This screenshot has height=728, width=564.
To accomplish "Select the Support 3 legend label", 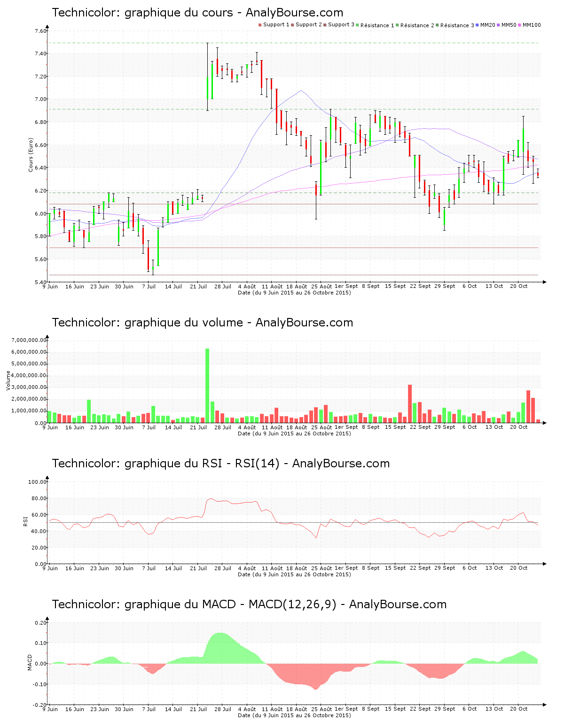I will click(x=341, y=24).
